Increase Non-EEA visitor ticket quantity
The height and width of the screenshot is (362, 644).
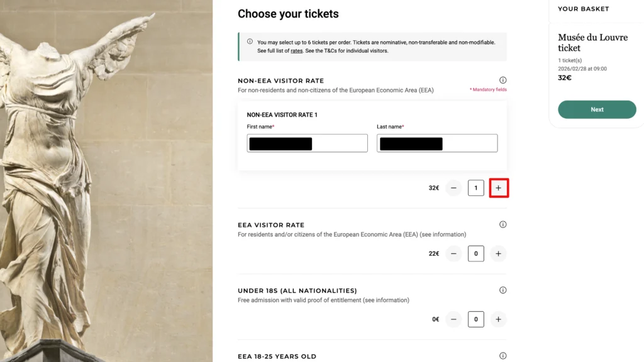498,188
